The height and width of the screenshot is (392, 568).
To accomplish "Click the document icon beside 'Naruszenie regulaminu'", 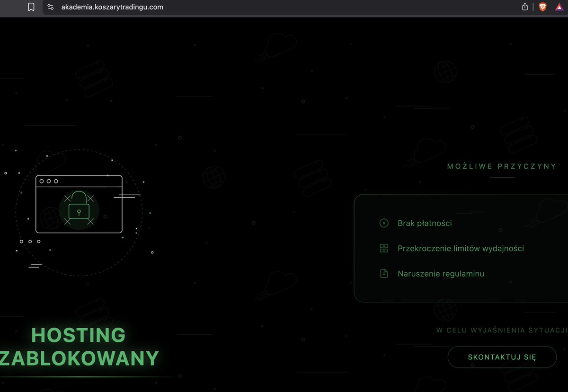I will point(384,273).
